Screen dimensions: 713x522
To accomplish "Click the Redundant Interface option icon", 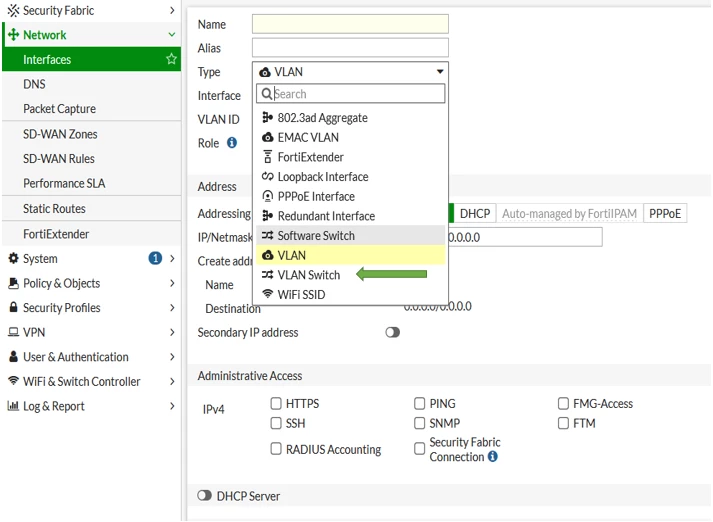I will pyautogui.click(x=267, y=216).
